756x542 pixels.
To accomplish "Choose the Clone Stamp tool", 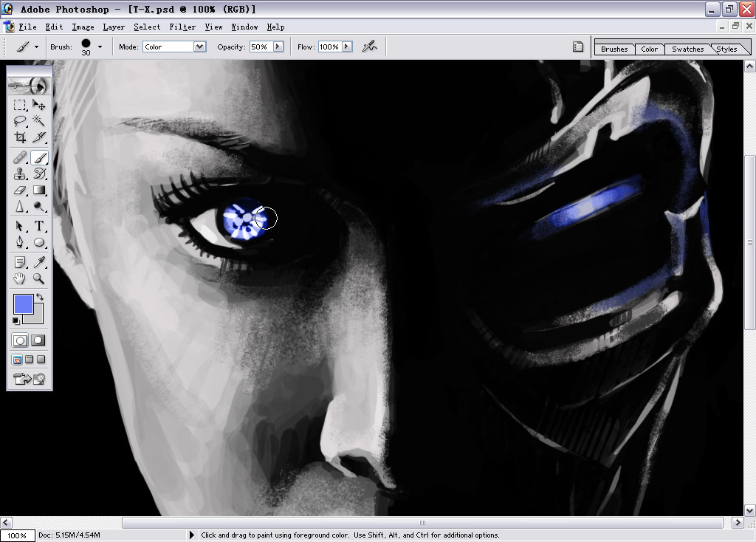I will point(20,174).
